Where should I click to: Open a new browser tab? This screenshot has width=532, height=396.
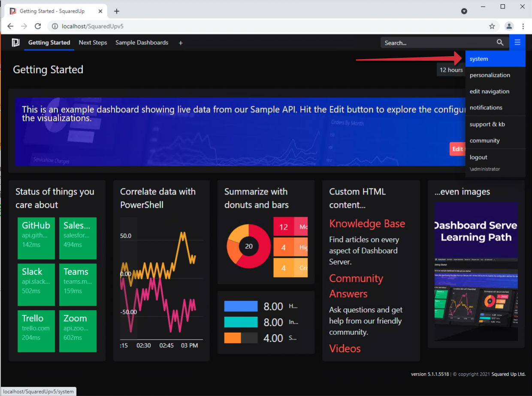[117, 11]
